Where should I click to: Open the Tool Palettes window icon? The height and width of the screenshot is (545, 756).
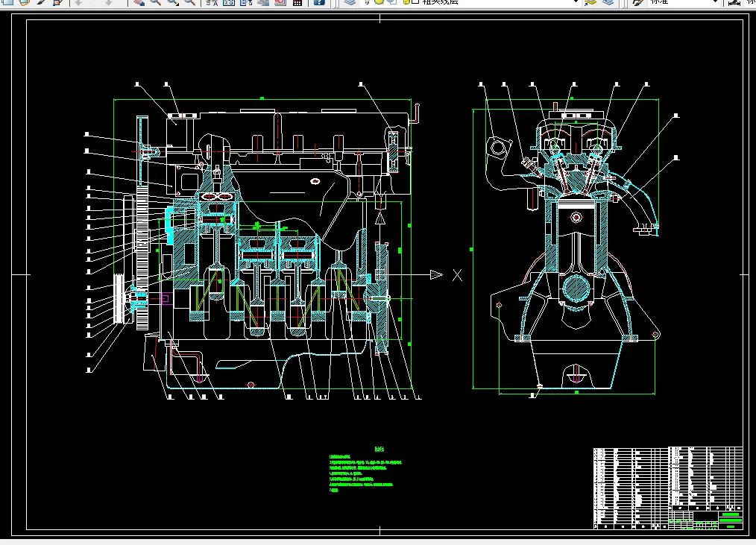pyautogui.click(x=246, y=2)
